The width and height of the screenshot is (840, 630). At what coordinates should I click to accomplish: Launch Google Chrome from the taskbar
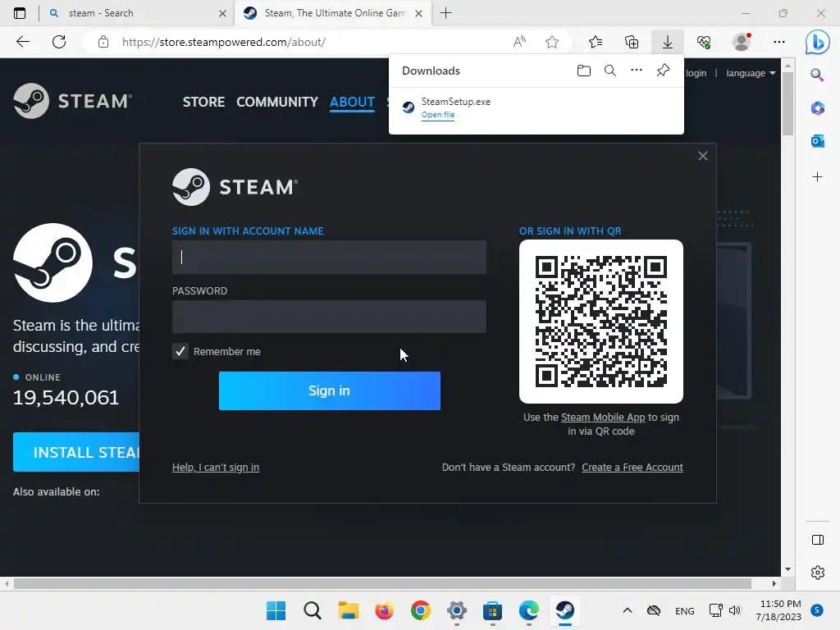click(421, 610)
